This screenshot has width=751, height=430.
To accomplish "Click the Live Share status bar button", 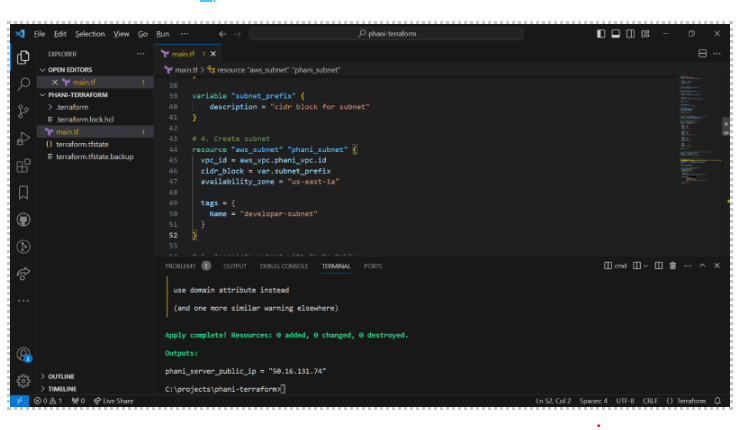I will coord(112,401).
